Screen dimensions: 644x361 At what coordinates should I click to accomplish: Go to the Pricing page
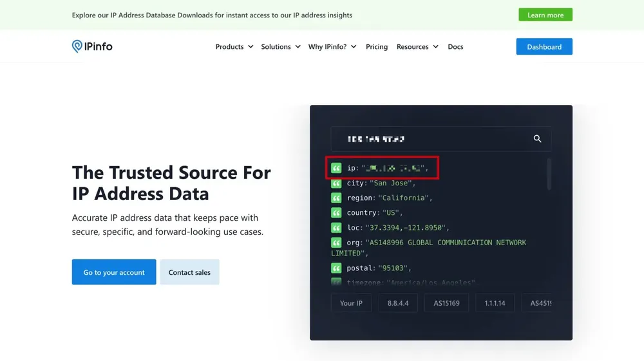coord(377,47)
